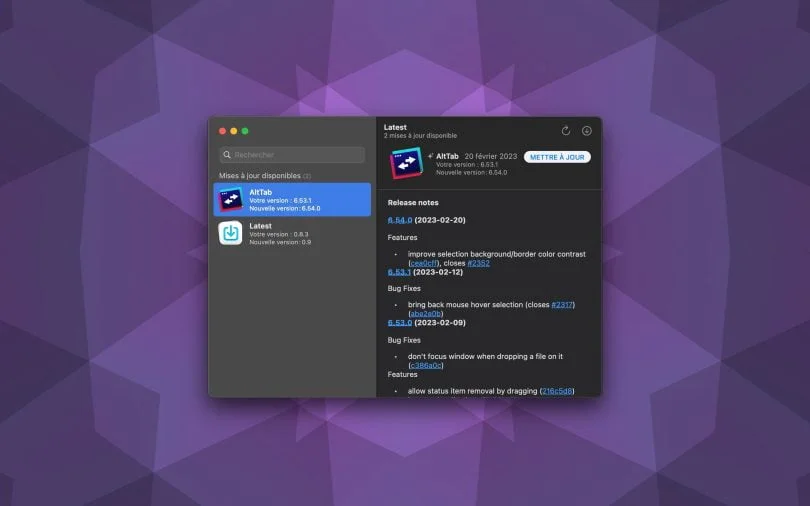Click the AltTab icon in the sidebar

pyautogui.click(x=230, y=199)
